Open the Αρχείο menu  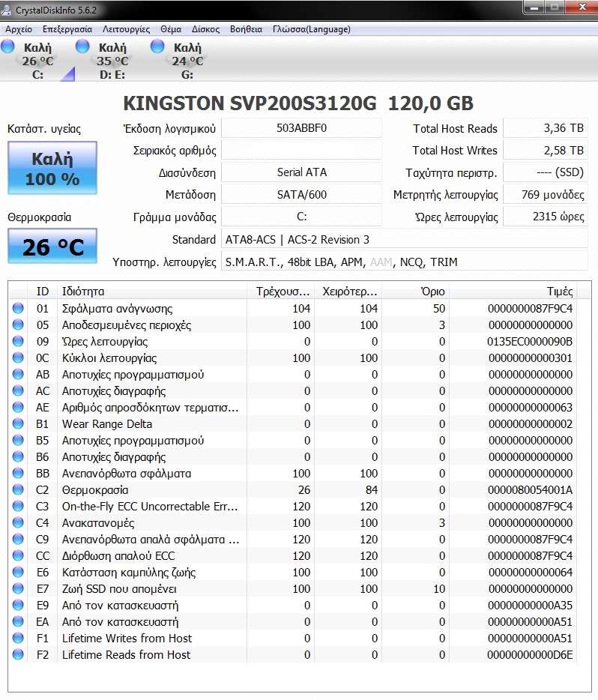click(19, 29)
